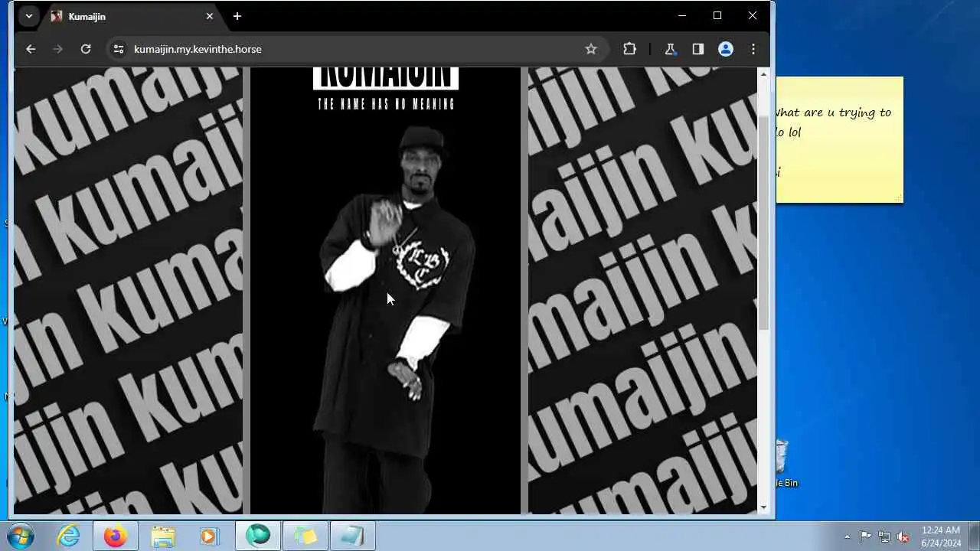Open Action Center flag icon
This screenshot has height=551, width=980.
pyautogui.click(x=865, y=536)
